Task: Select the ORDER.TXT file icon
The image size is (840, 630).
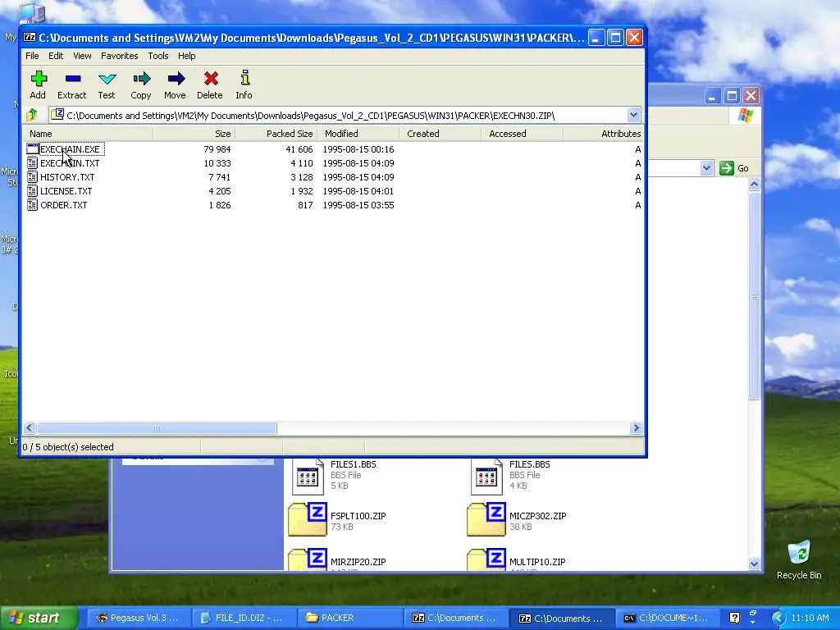Action: tap(32, 204)
